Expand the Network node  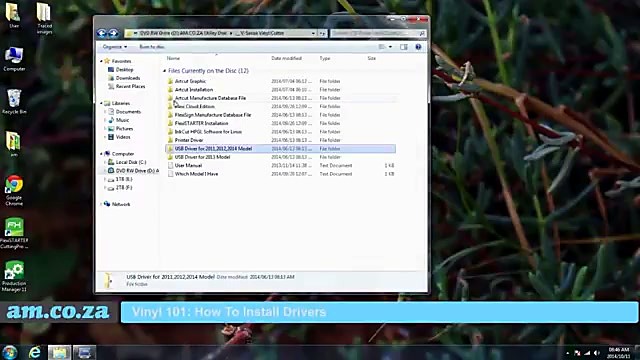101,204
